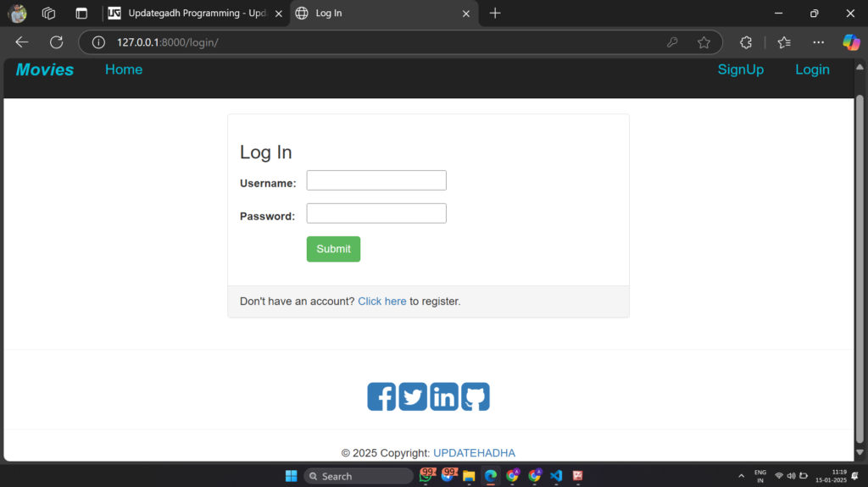The image size is (868, 487).
Task: Open browser profile avatar
Action: 17,14
